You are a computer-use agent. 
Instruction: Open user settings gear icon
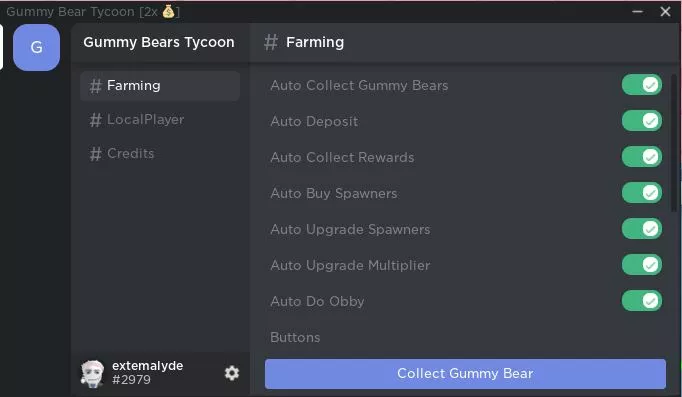[x=232, y=373]
